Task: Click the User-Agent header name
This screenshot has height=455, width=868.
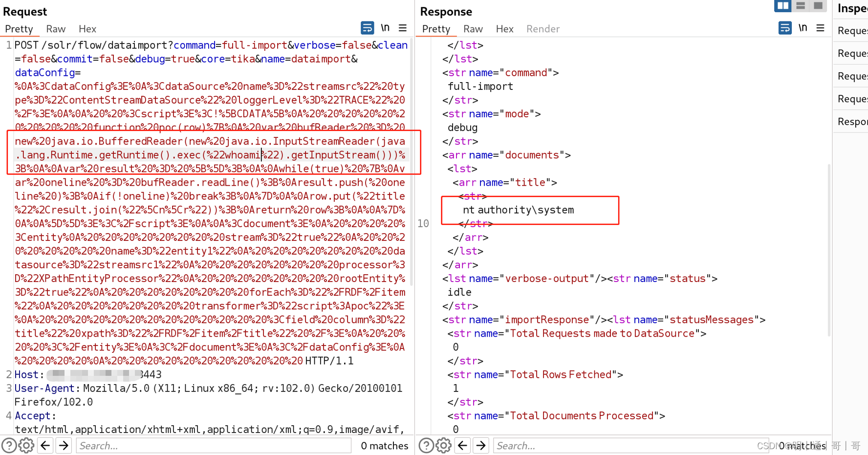Action: 44,388
